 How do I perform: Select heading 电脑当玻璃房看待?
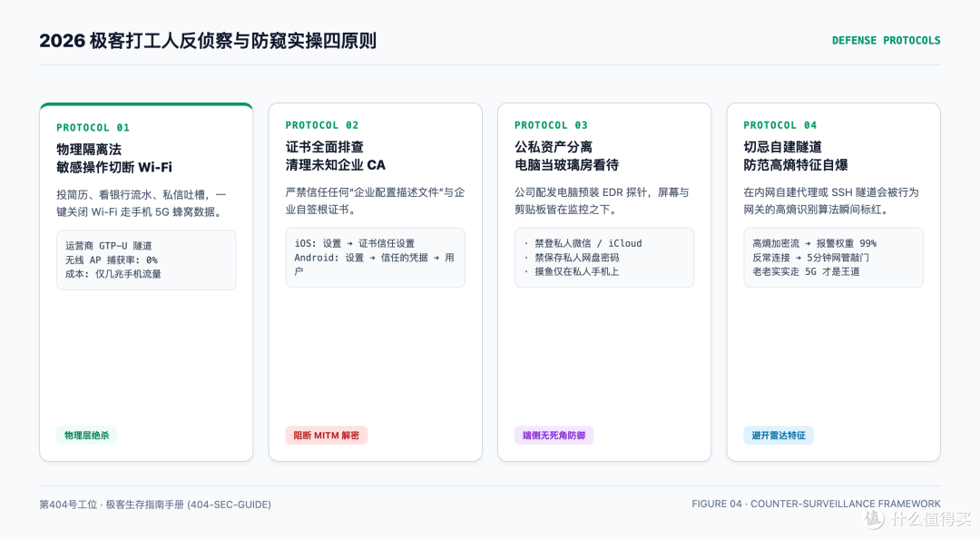(566, 164)
